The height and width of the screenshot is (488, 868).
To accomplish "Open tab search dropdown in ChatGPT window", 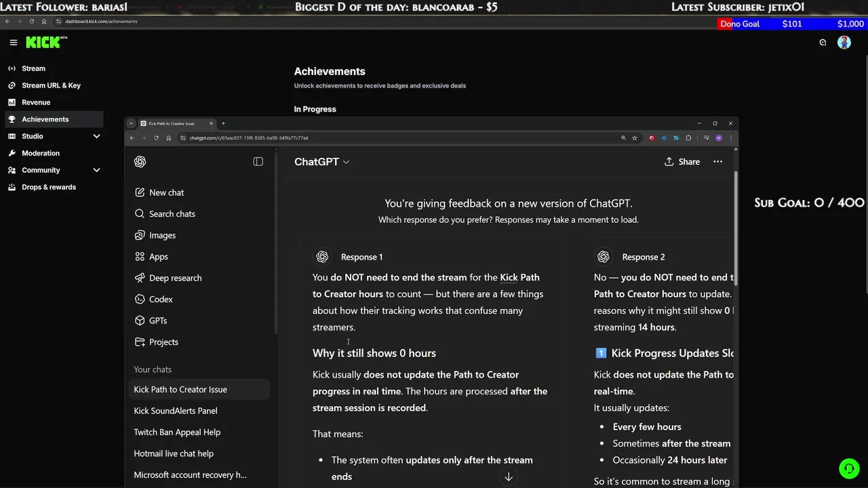I will click(x=131, y=123).
